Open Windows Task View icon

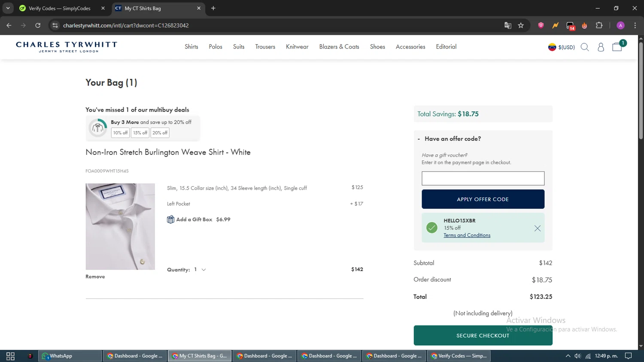click(x=10, y=356)
